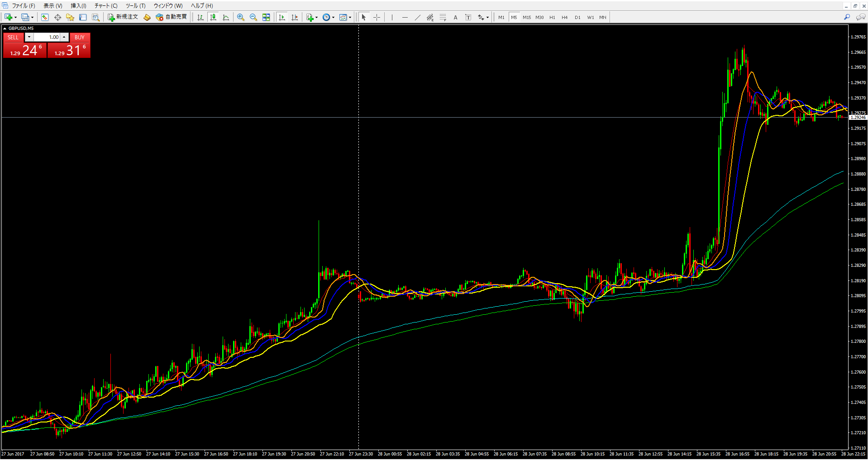Open the 挿入(I) menu
This screenshot has height=460, width=868.
[78, 5]
